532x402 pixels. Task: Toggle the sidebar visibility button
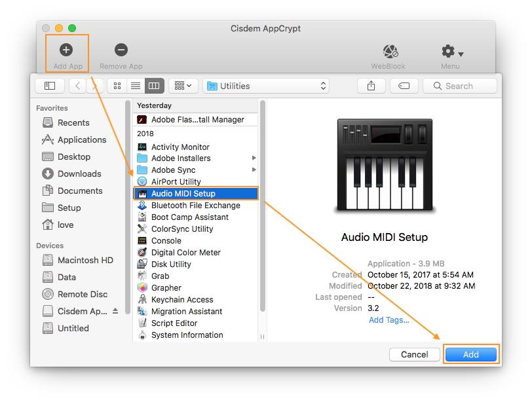tap(50, 86)
